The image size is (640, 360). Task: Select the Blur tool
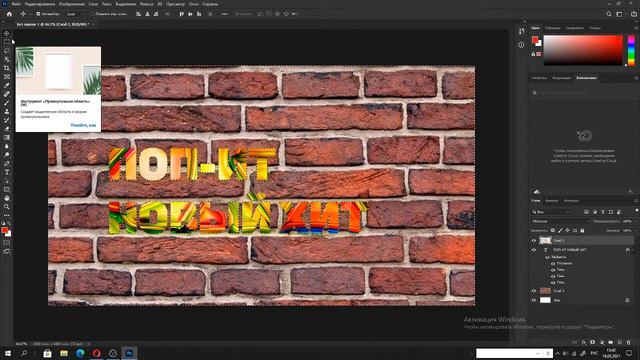click(7, 146)
